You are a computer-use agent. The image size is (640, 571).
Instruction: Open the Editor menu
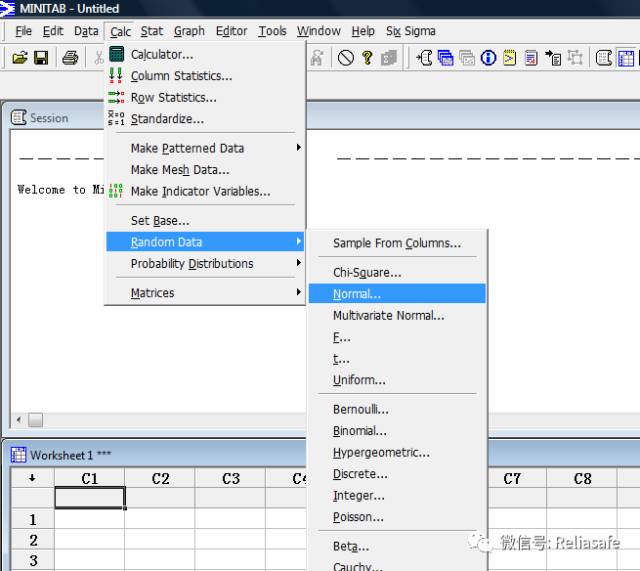coord(231,31)
